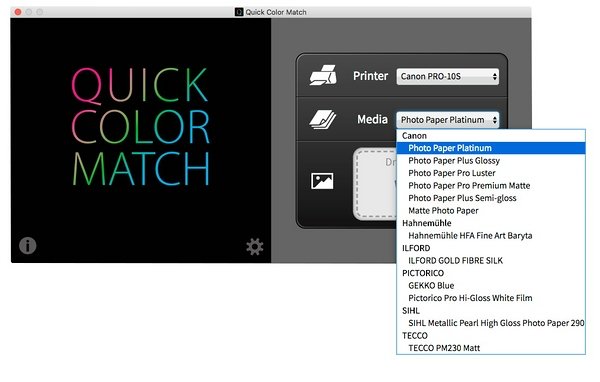
Task: Select Photo Paper Plus Semi-gloss
Action: pyautogui.click(x=491, y=198)
